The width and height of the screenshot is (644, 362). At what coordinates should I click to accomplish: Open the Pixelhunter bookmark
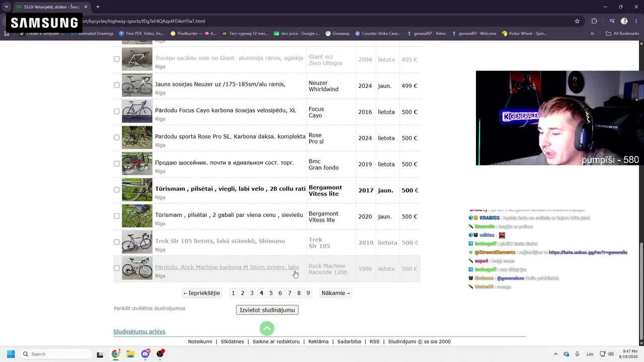(x=193, y=34)
